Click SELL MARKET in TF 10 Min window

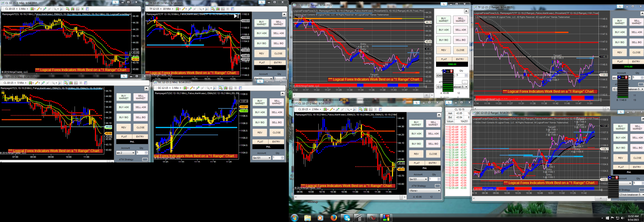(278, 23)
